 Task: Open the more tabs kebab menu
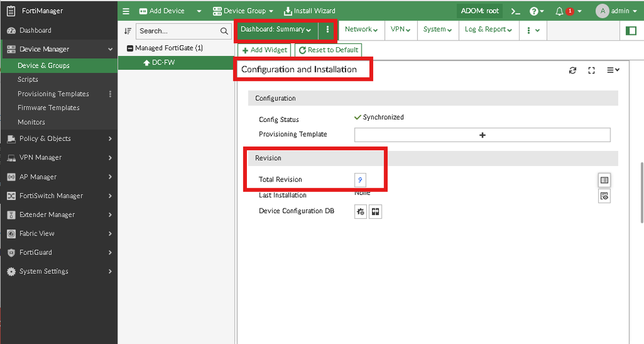532,30
